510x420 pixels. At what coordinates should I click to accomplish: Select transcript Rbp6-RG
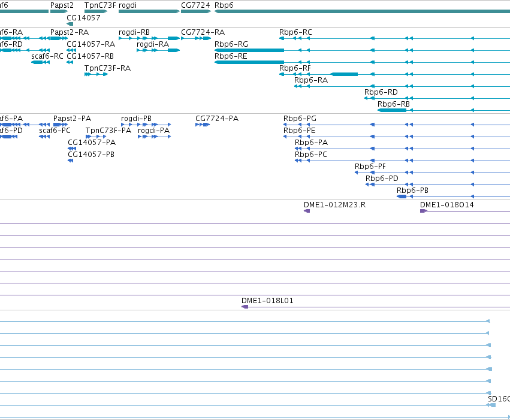[231, 44]
